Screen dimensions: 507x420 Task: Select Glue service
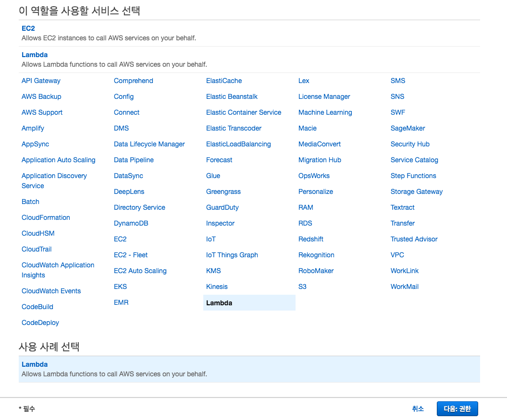coord(213,176)
